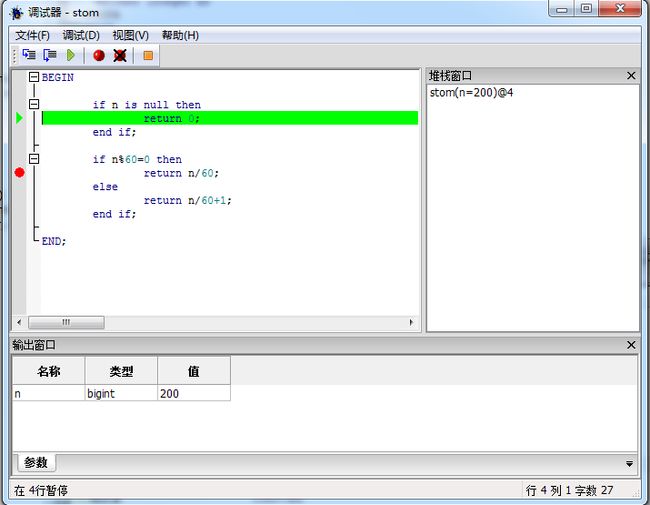This screenshot has height=505, width=650.
Task: Open the tab list dropdown arrow at bottom right
Action: pyautogui.click(x=629, y=464)
